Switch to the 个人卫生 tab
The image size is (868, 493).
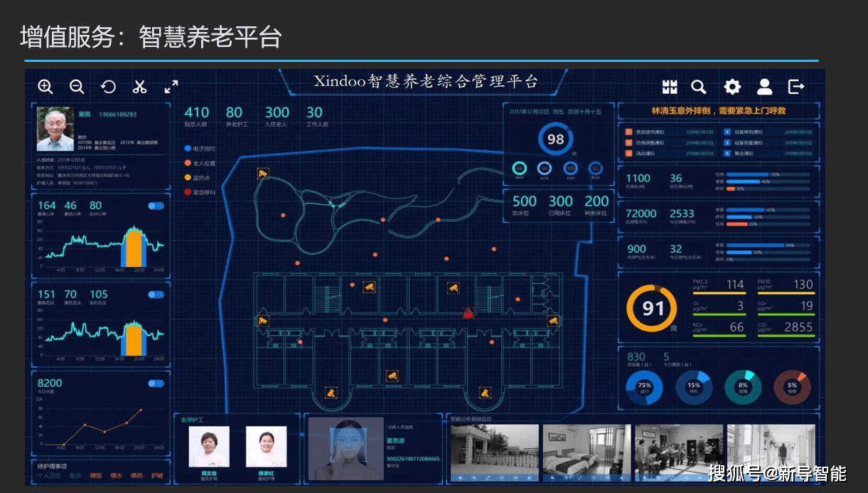(50, 475)
